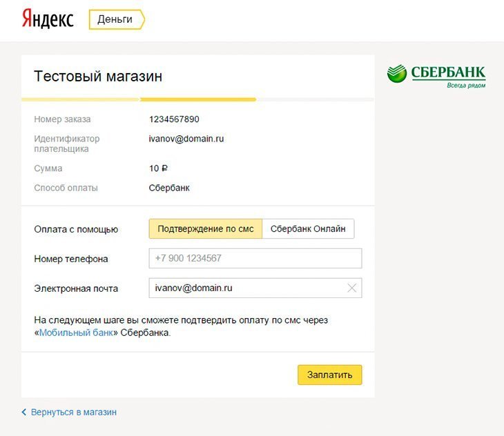The image size is (504, 436).
Task: Click the Яндекс logo
Action: (48, 19)
